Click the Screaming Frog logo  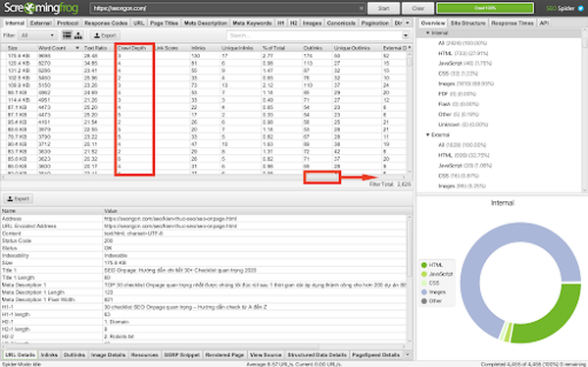coord(41,8)
